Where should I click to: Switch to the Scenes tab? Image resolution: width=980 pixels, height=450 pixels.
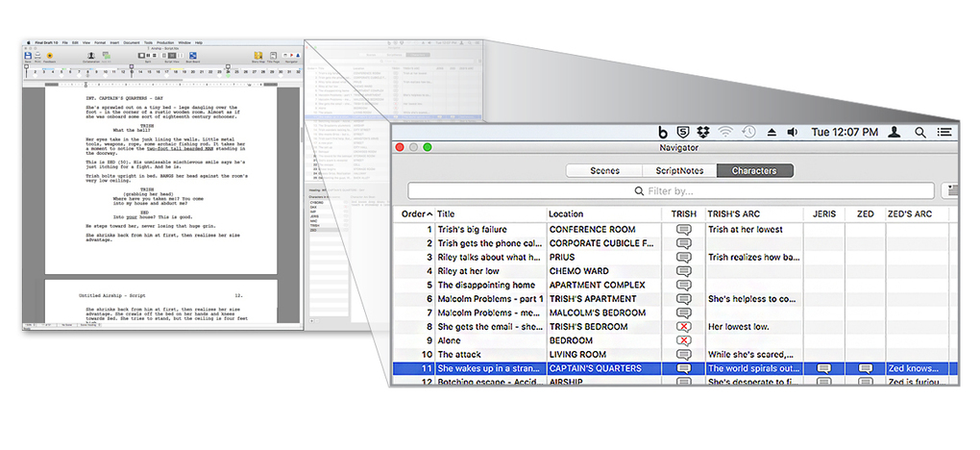tap(604, 171)
